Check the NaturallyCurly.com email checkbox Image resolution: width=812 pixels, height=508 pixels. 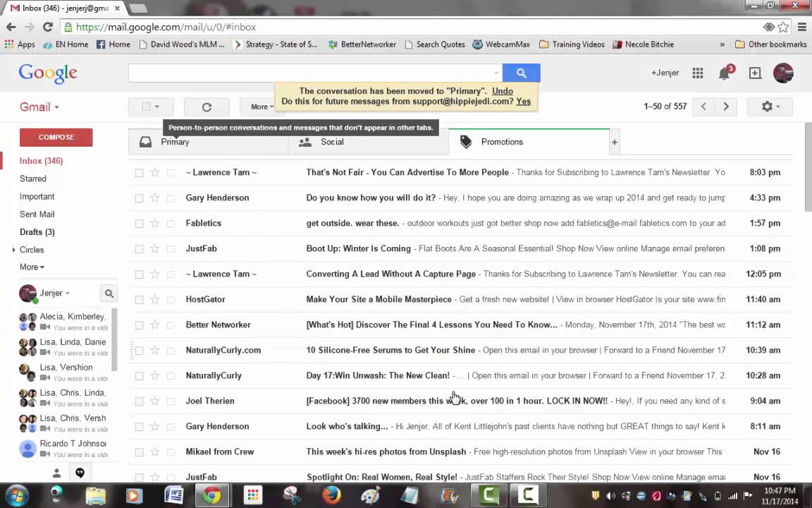[139, 351]
